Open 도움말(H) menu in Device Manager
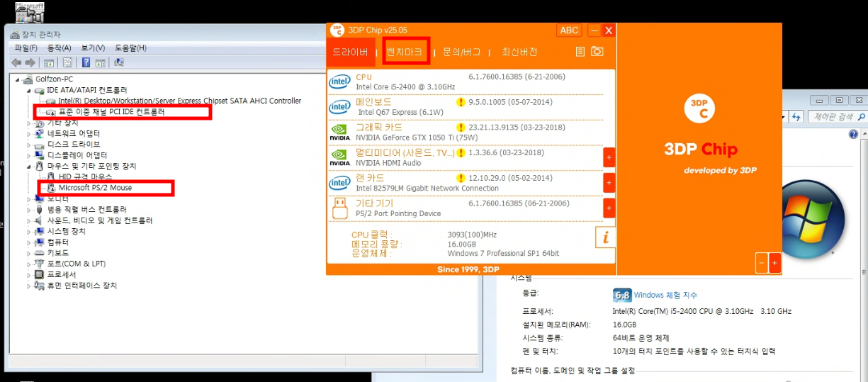Screen dimensions: 868x382 click(x=130, y=48)
